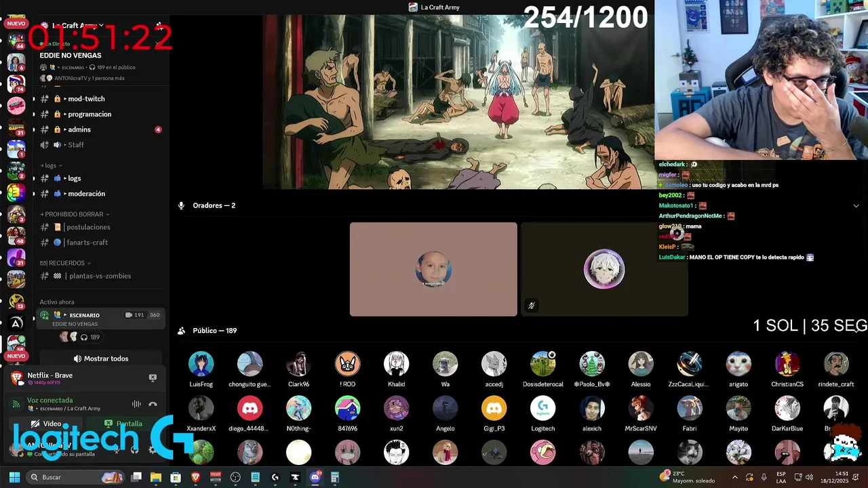Open the postulaciones channel

tap(100, 227)
